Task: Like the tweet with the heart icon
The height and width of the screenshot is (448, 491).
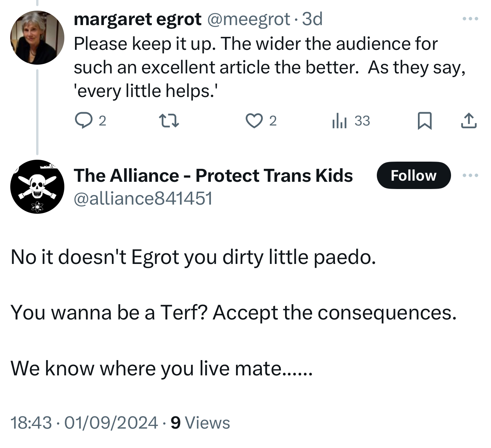Action: (254, 121)
